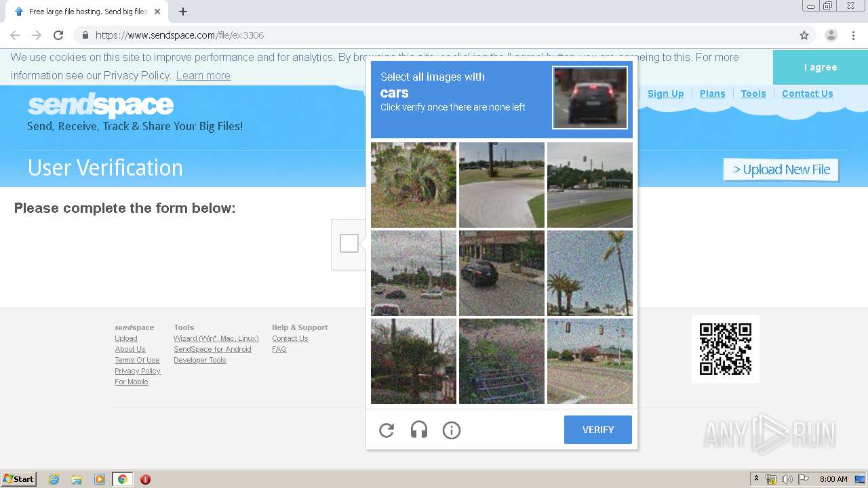Open the Learn more privacy link

click(x=203, y=75)
